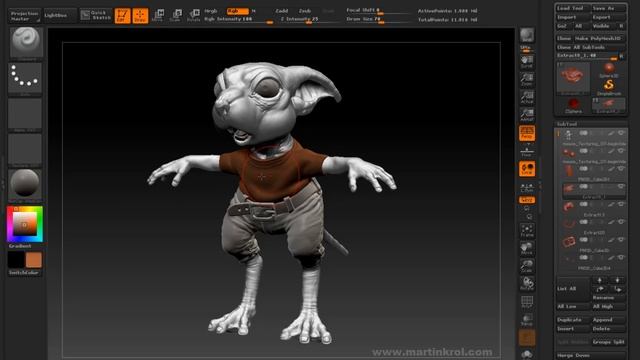640x360 pixels.
Task: Toggle eye visibility for Extract20 subtool
Action: (x=621, y=222)
